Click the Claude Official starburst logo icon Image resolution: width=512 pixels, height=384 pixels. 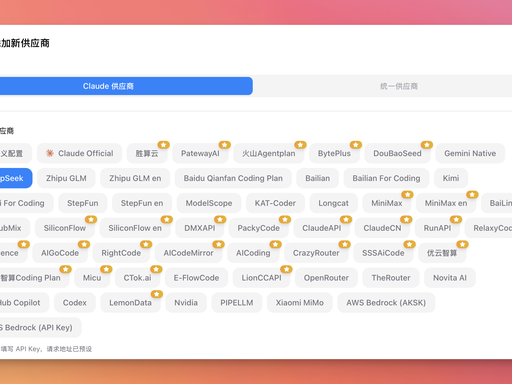click(x=50, y=153)
